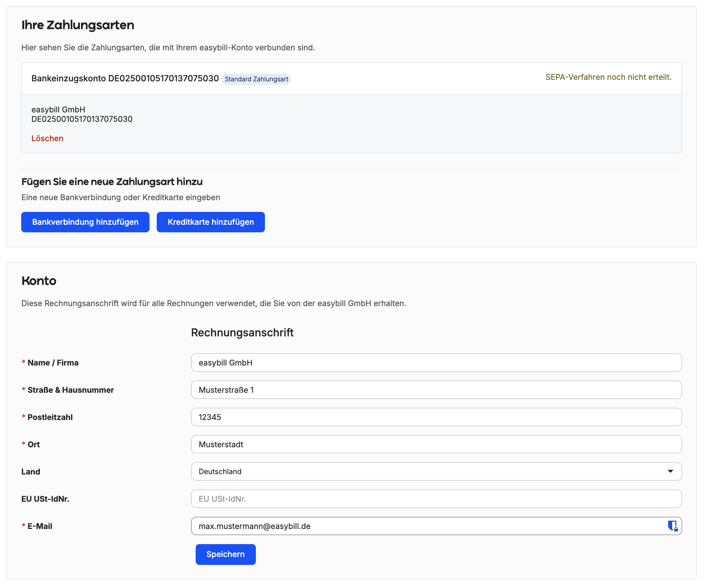This screenshot has height=588, width=704.
Task: Click the Name / Firma input field
Action: pyautogui.click(x=436, y=362)
